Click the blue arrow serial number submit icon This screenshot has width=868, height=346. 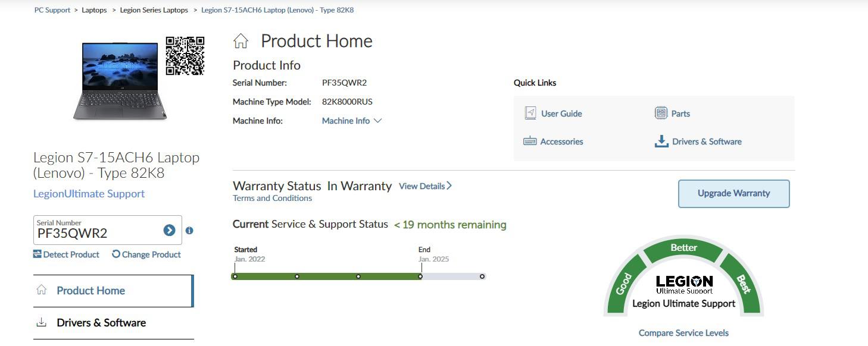click(169, 230)
